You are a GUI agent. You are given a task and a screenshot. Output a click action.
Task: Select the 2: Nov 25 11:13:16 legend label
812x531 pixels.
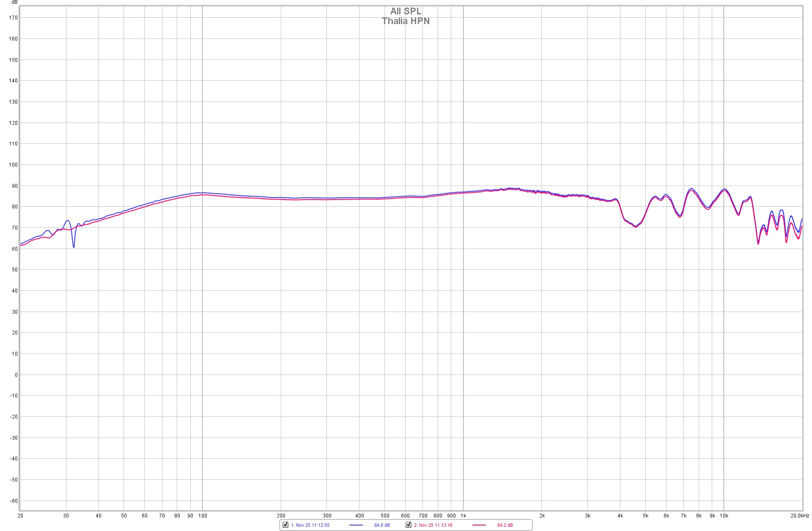tap(433, 525)
